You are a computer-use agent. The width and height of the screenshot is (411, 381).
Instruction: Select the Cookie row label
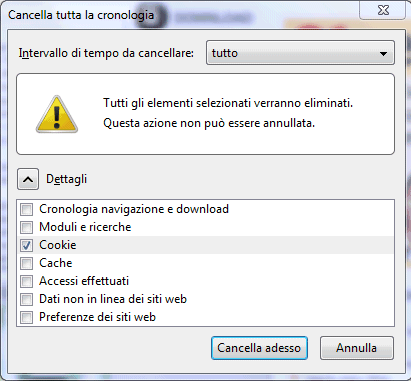(58, 245)
